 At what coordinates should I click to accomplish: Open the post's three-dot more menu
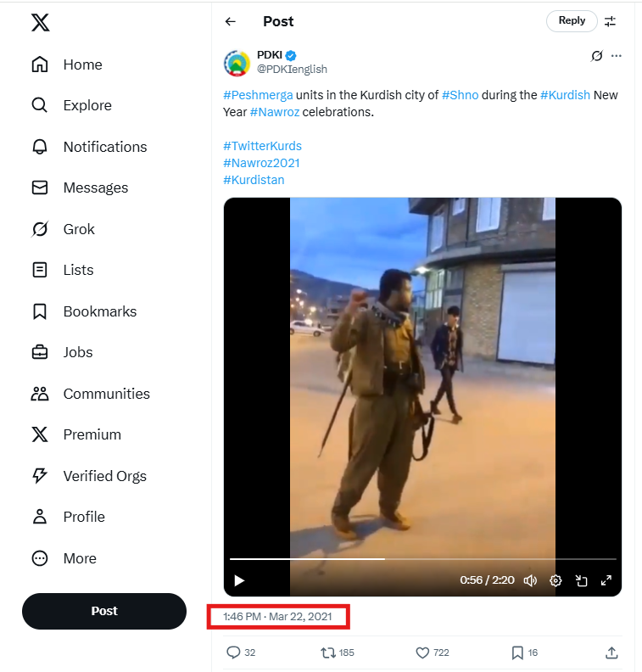[617, 56]
